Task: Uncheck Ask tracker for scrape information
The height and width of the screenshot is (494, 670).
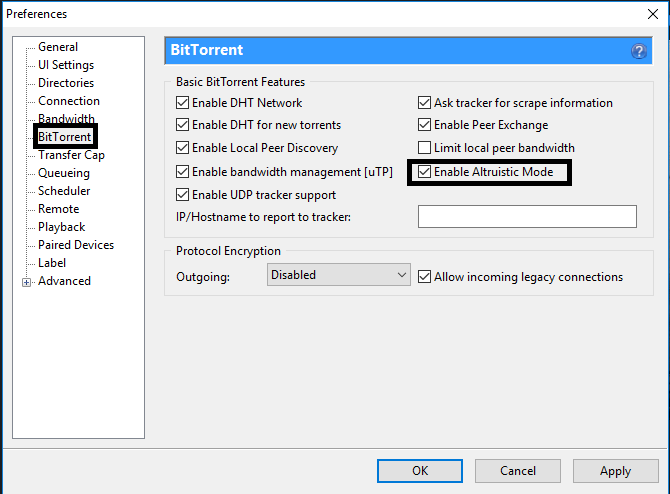Action: pos(424,103)
